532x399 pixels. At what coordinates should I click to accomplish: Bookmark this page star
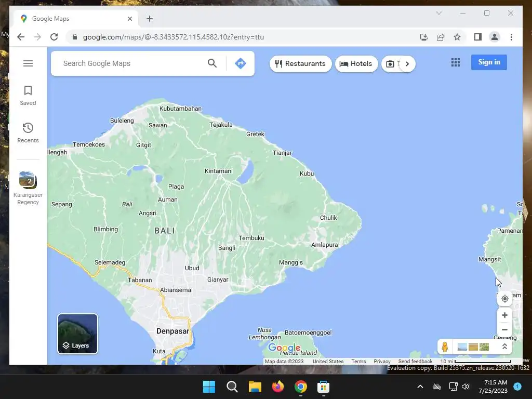[457, 37]
